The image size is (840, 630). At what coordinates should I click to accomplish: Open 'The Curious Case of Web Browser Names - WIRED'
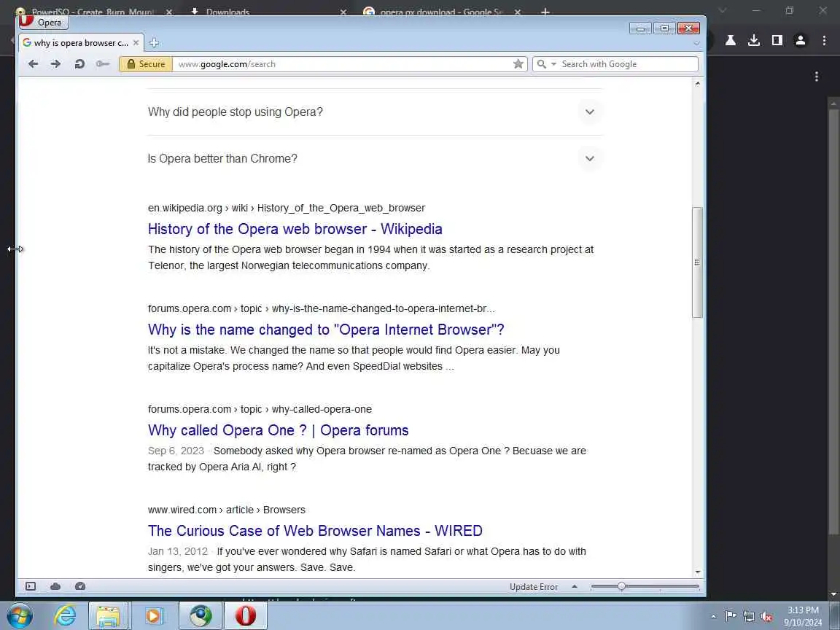(315, 531)
